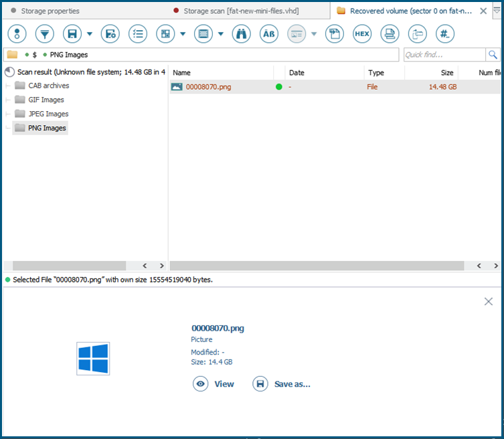Image resolution: width=504 pixels, height=439 pixels.
Task: Click the File type cell
Action: [372, 87]
